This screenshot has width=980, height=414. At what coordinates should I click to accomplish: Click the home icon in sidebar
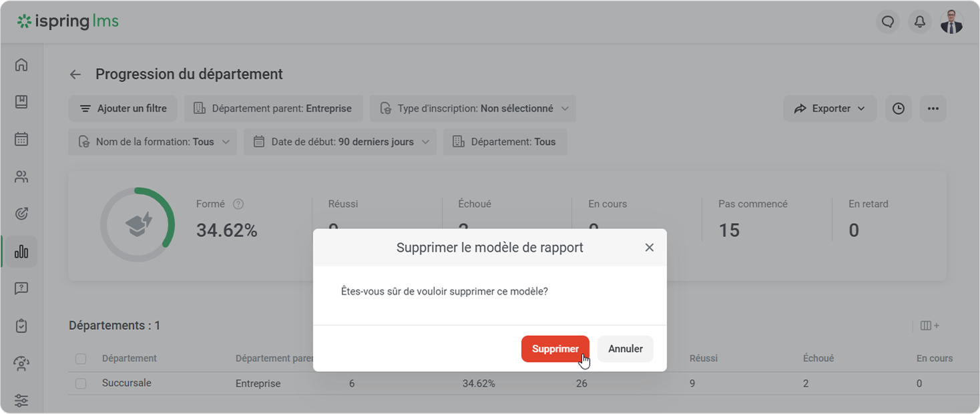click(x=21, y=65)
